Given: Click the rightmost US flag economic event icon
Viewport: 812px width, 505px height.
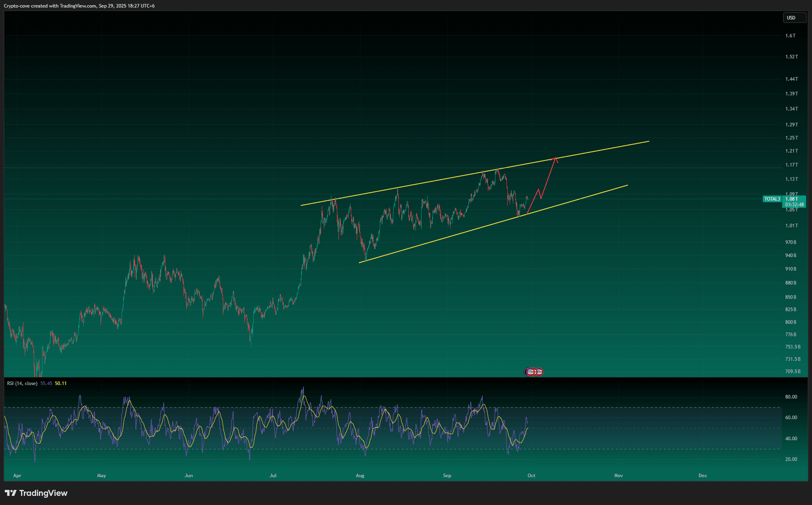Looking at the screenshot, I should coord(539,372).
